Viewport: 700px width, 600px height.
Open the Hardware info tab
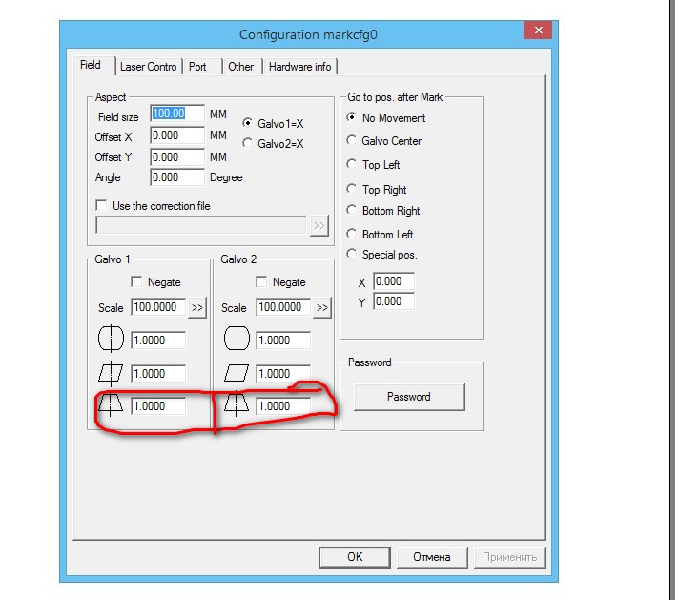[300, 67]
